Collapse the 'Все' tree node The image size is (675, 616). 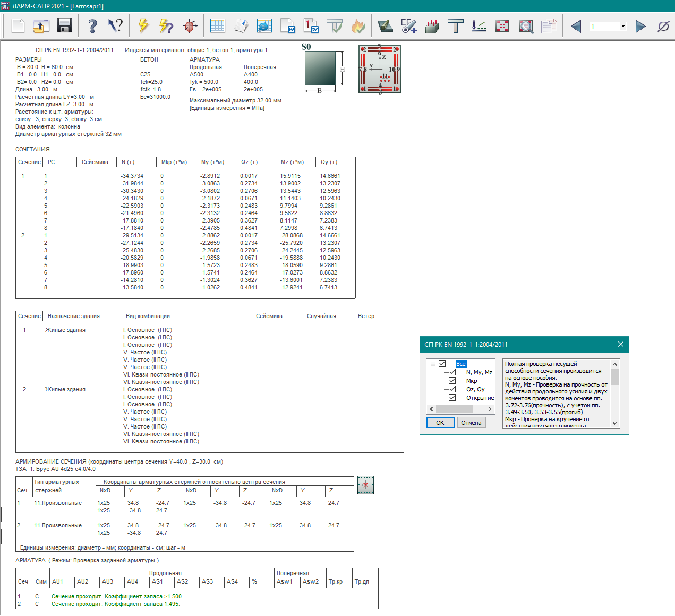[433, 364]
